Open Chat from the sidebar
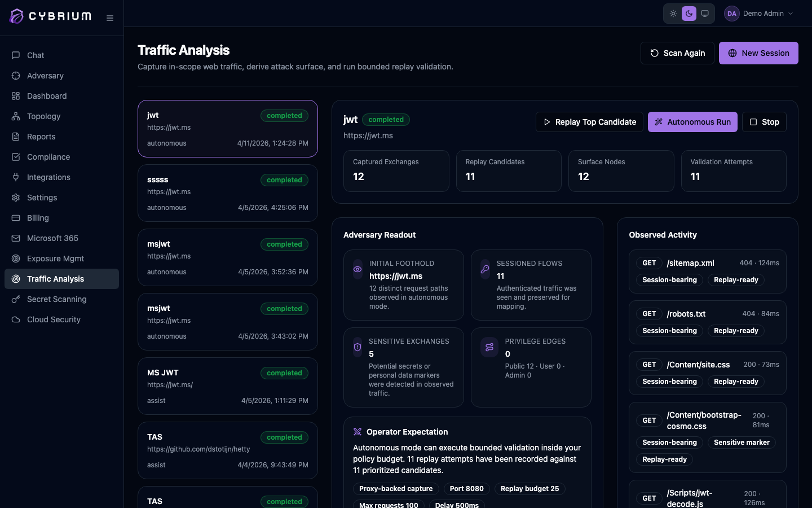The image size is (812, 508). point(61,55)
